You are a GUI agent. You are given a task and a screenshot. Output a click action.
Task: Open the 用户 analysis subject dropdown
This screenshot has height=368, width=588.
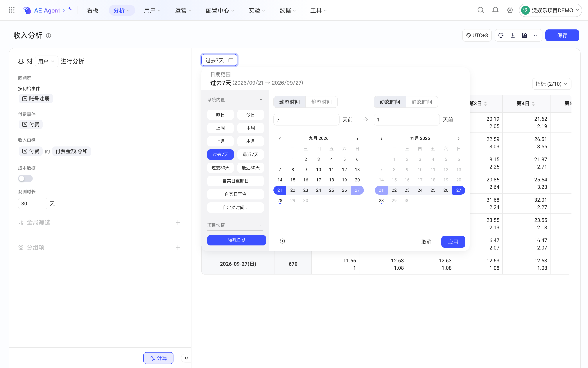(x=46, y=61)
